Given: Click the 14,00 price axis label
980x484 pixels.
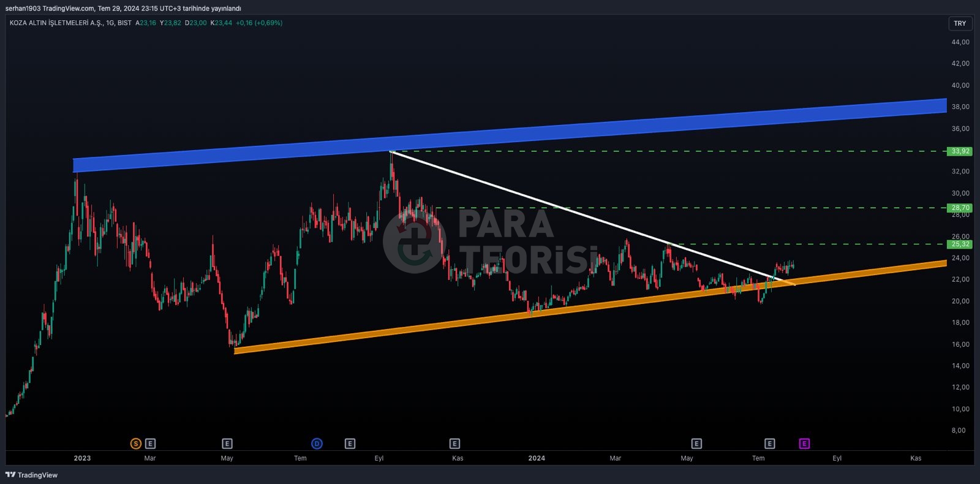Looking at the screenshot, I should click(x=960, y=366).
